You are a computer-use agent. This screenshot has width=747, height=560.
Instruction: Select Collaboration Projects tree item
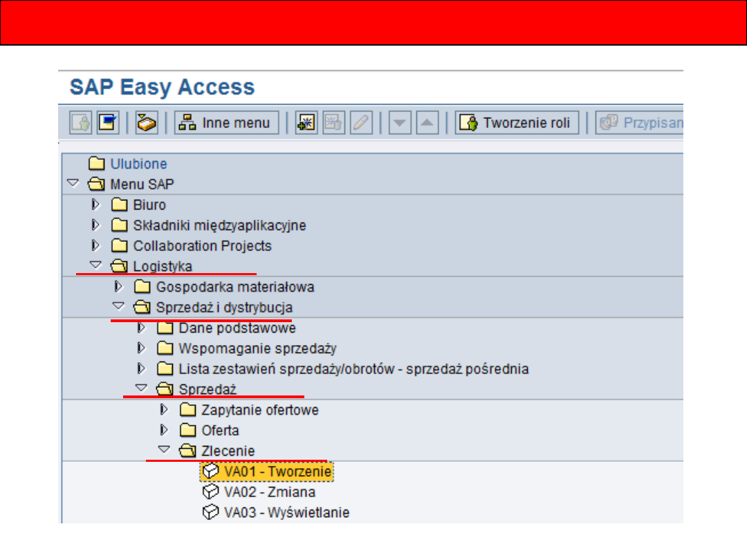coord(202,246)
